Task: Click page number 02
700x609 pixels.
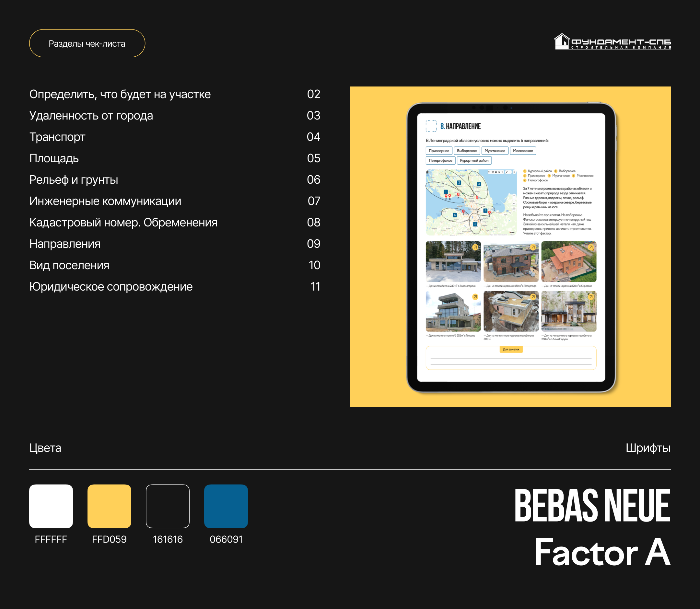Action: (x=313, y=94)
